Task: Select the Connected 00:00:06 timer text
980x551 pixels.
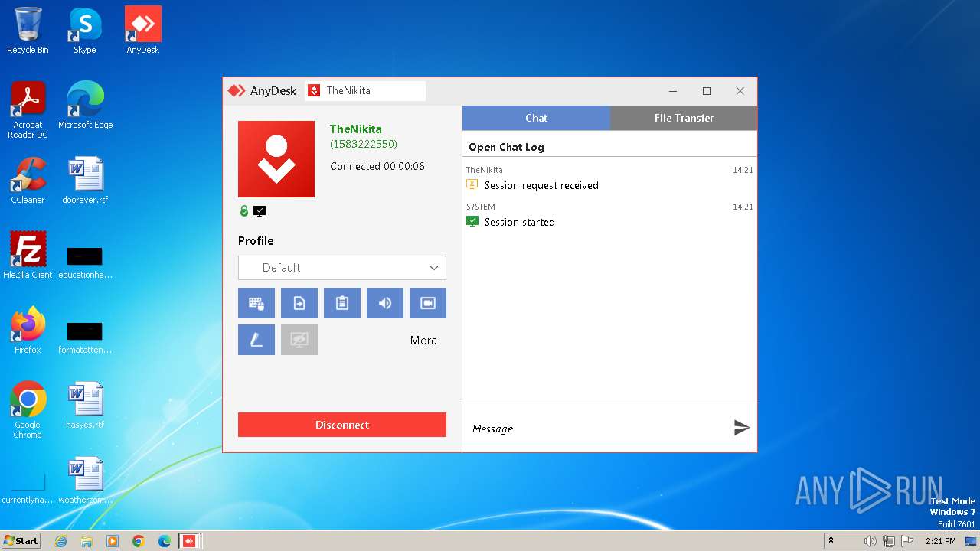Action: (x=377, y=166)
